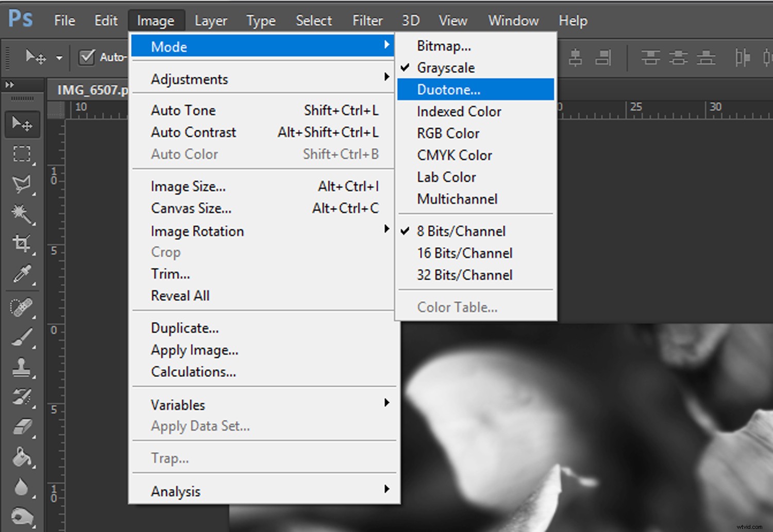The width and height of the screenshot is (773, 532).
Task: Click the align vertical centers icon
Action: tap(678, 58)
